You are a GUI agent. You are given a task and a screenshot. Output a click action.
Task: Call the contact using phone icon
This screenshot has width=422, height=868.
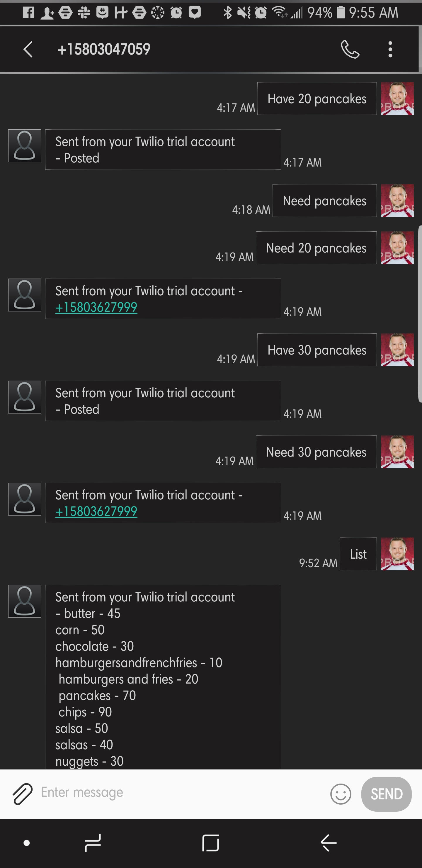[x=350, y=50]
